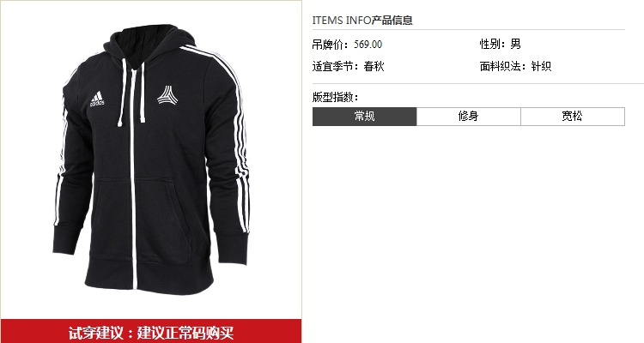This screenshot has height=343, width=644.
Task: Click the ITEMS INFO产品信息 heading
Action: tap(362, 20)
